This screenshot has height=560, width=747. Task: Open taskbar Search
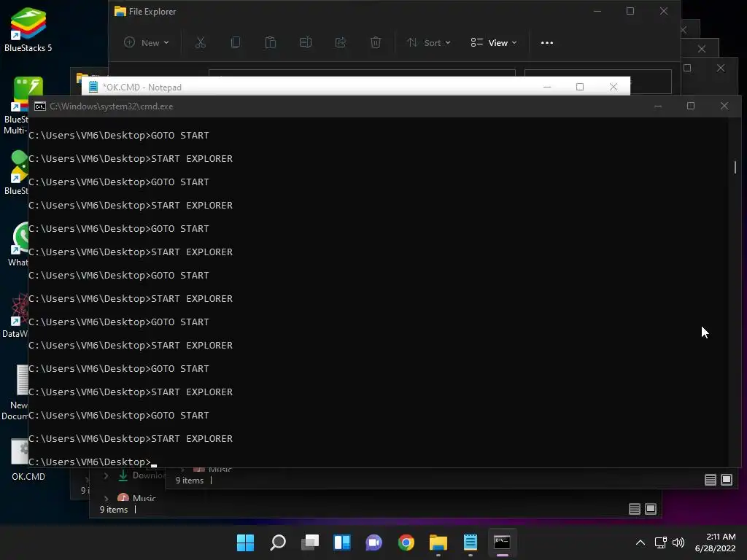point(278,542)
